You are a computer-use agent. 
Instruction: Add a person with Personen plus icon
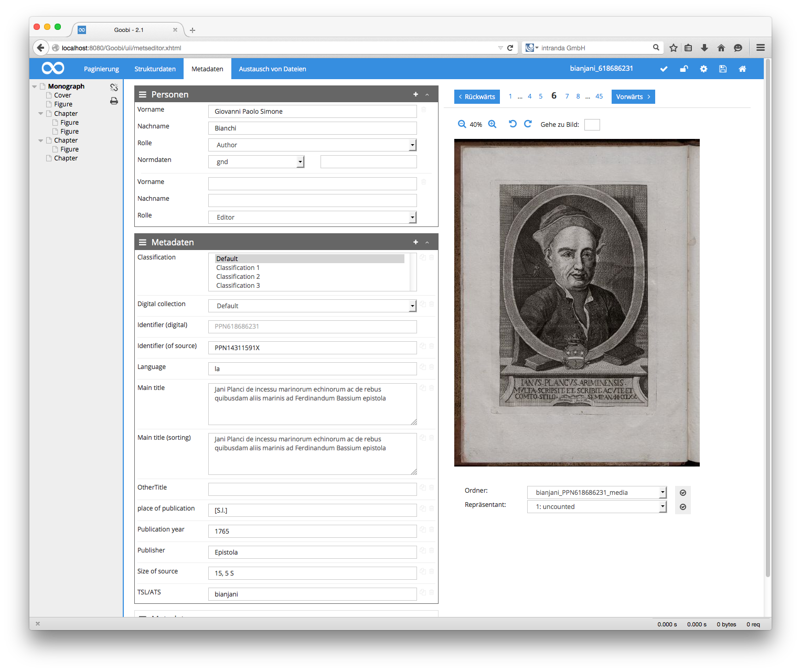[x=415, y=94]
